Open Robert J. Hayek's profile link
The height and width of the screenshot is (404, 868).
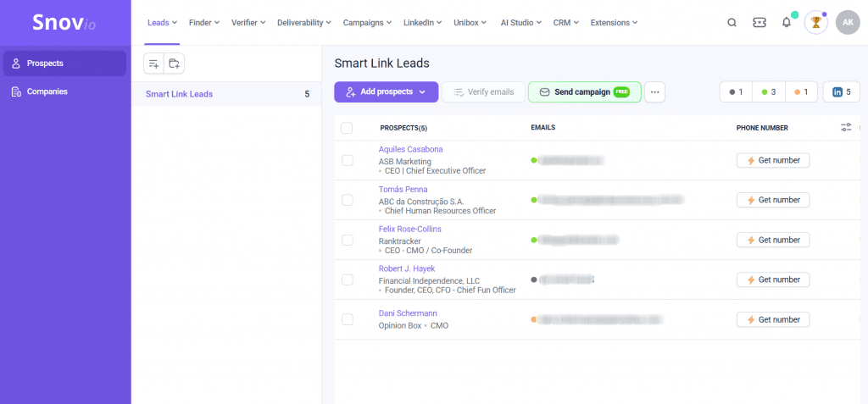pyautogui.click(x=407, y=269)
